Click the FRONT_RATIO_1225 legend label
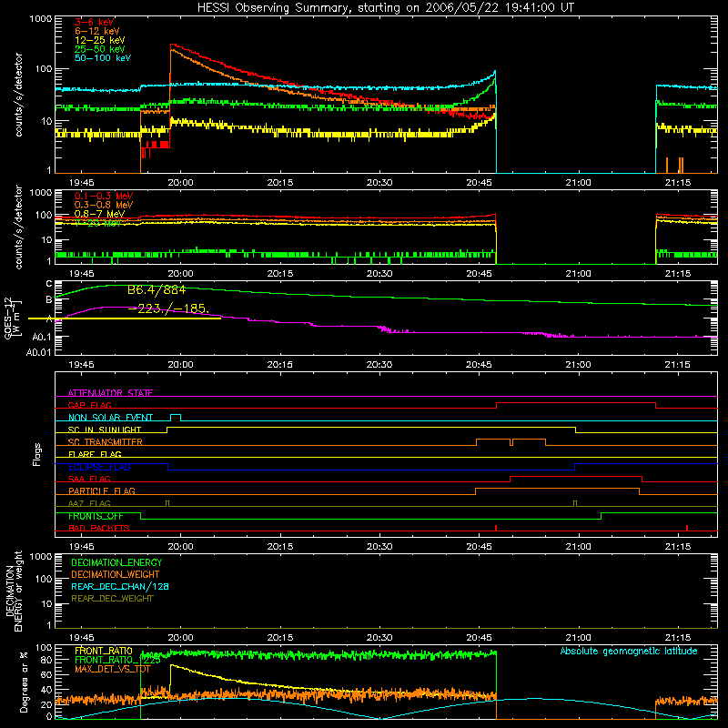Image resolution: width=728 pixels, height=728 pixels. coord(117,660)
